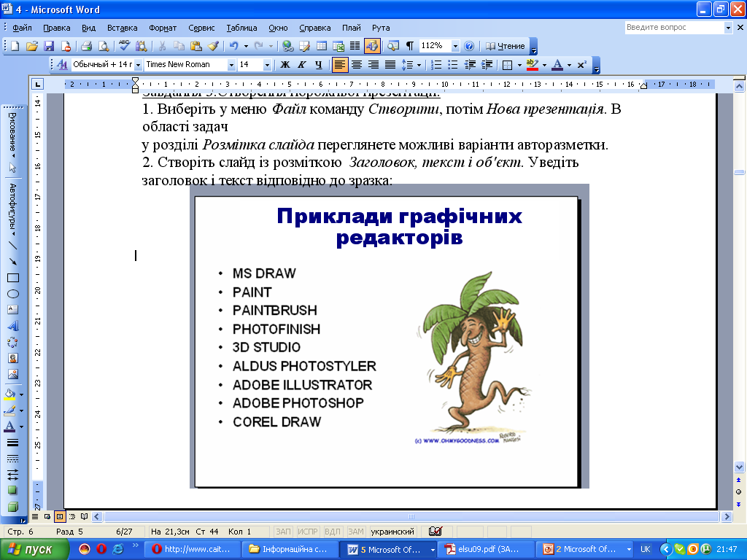Viewport: 747px width, 560px height.
Task: Toggle Italic formatting
Action: pos(301,65)
